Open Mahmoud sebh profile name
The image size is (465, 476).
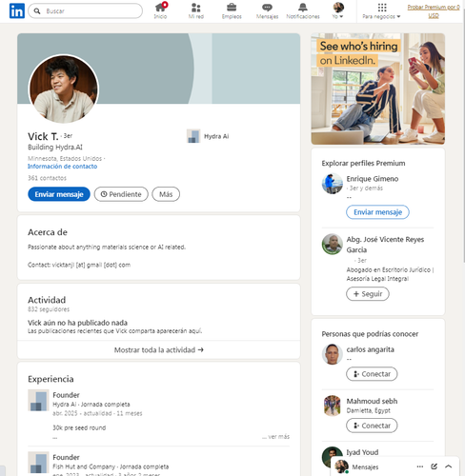click(x=372, y=401)
